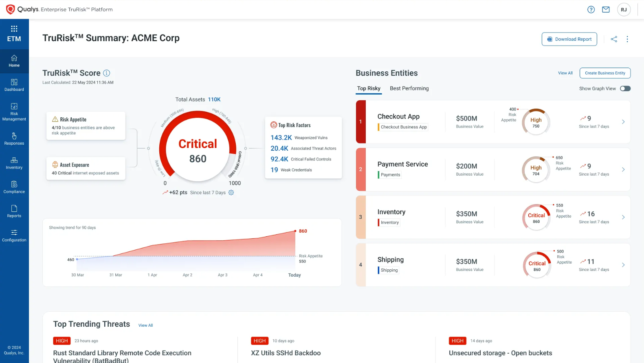
Task: Open the Compliance sidebar section
Action: click(14, 187)
